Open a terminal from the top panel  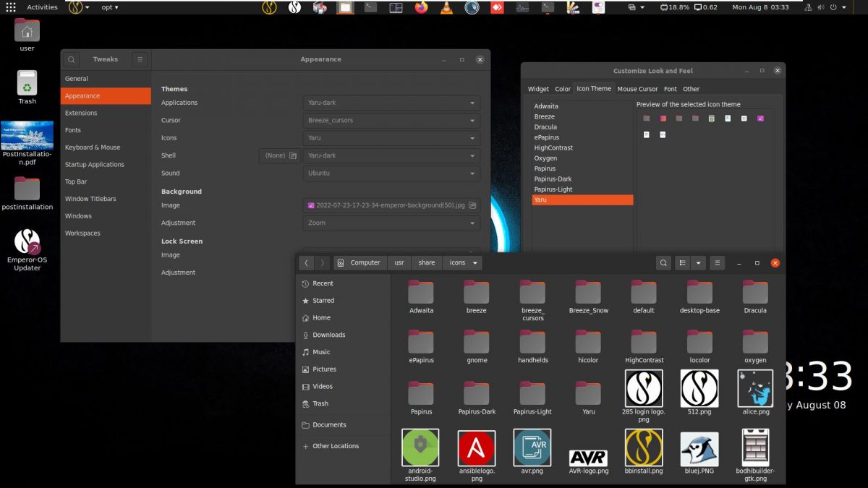click(369, 7)
